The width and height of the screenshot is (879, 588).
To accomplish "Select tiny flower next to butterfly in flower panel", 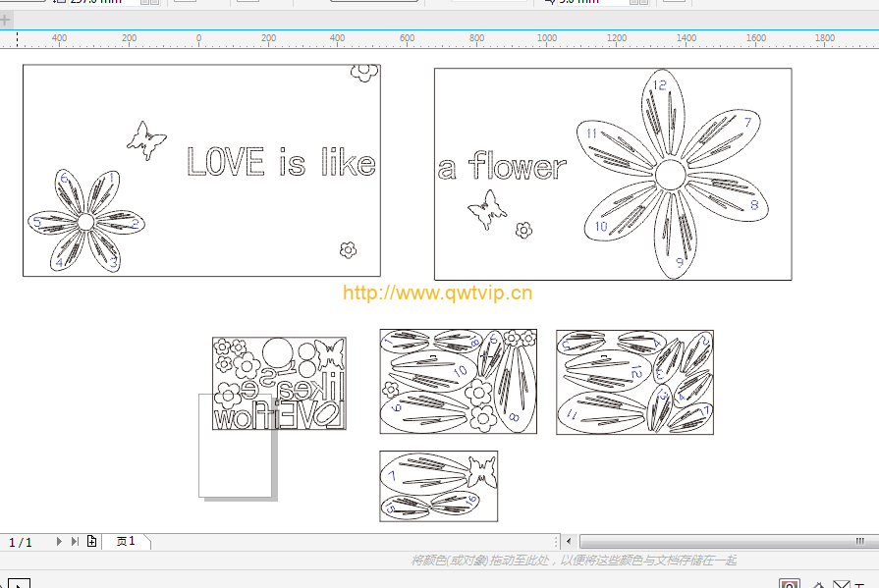I will click(524, 230).
